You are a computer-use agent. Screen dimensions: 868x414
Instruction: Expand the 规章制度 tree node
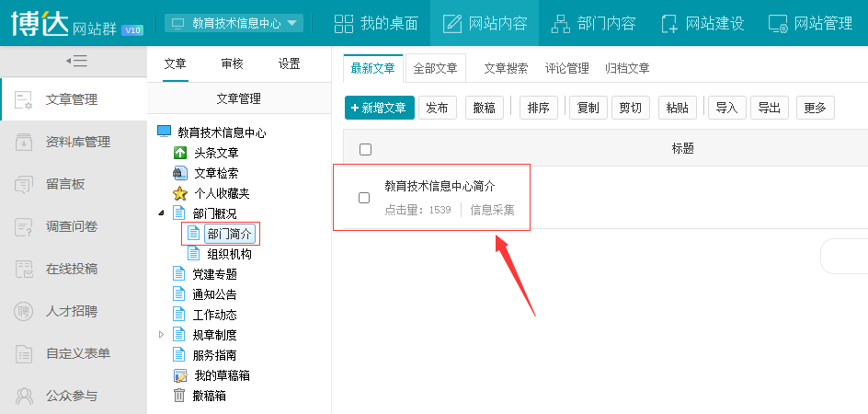click(163, 335)
